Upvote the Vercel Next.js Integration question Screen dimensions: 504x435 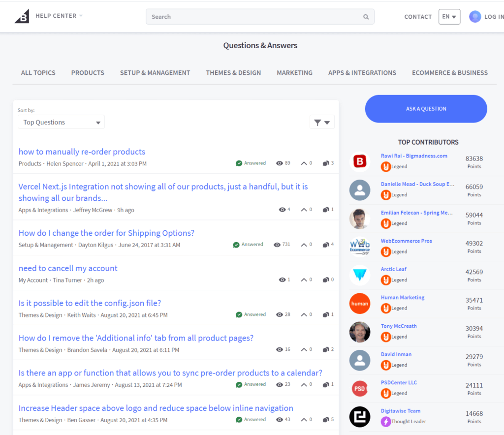(304, 210)
